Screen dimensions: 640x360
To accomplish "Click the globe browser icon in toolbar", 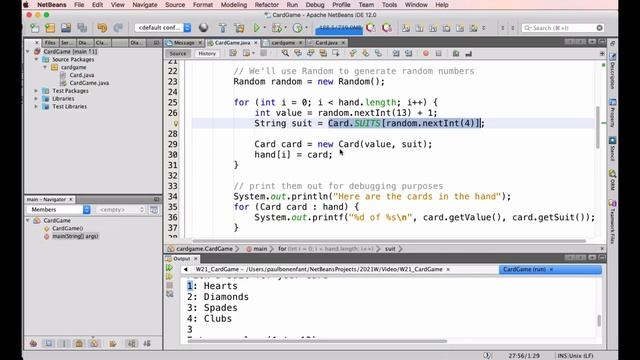I will coord(203,28).
